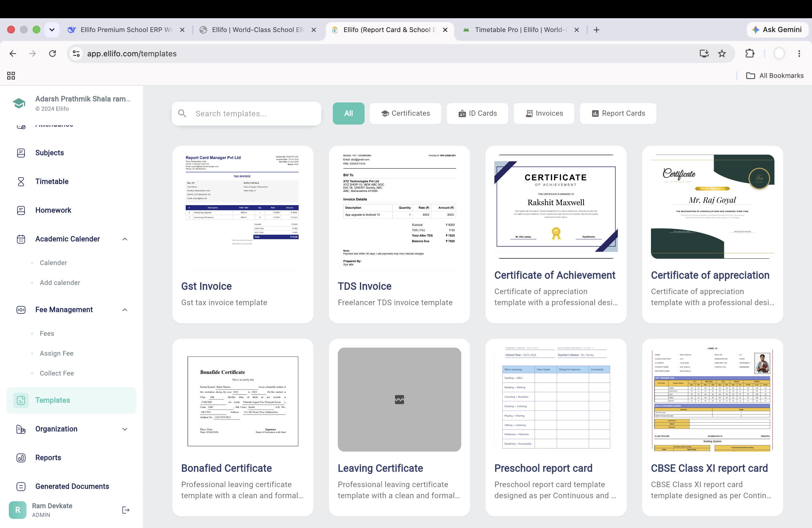Click the Ask Gemini button

pyautogui.click(x=777, y=30)
